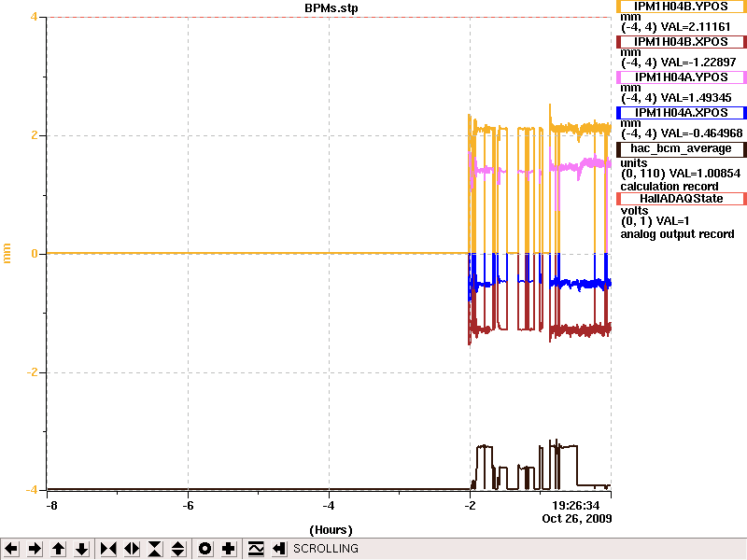The image size is (747, 560).
Task: Click the 'calculation record' description
Action: [x=669, y=186]
